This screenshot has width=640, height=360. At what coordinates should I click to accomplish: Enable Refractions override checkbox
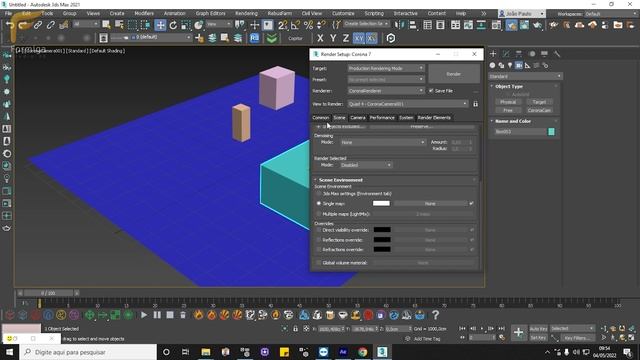[x=319, y=249]
